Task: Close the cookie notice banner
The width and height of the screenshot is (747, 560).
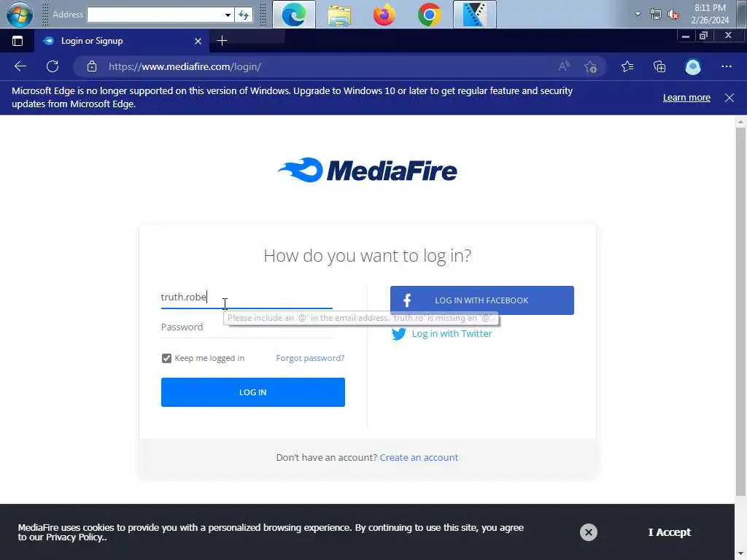Action: tap(589, 532)
